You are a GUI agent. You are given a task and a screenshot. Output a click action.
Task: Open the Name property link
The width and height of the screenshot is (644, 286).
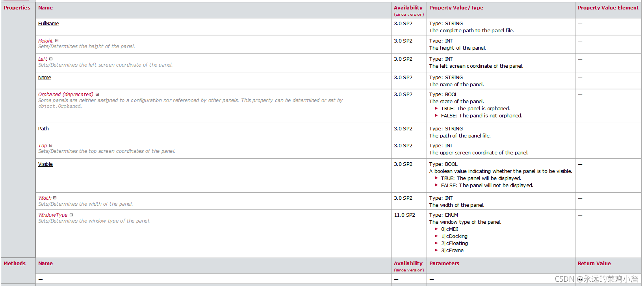(45, 78)
